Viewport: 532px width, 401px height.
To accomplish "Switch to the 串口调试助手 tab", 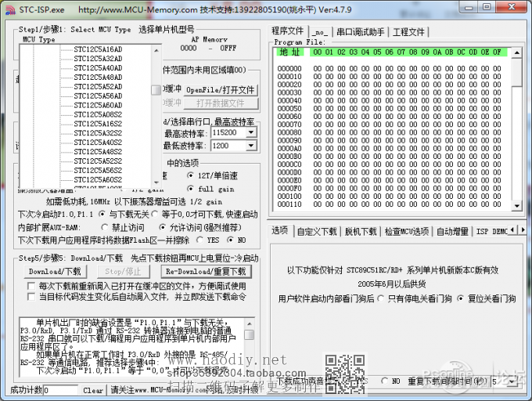I will (x=360, y=31).
